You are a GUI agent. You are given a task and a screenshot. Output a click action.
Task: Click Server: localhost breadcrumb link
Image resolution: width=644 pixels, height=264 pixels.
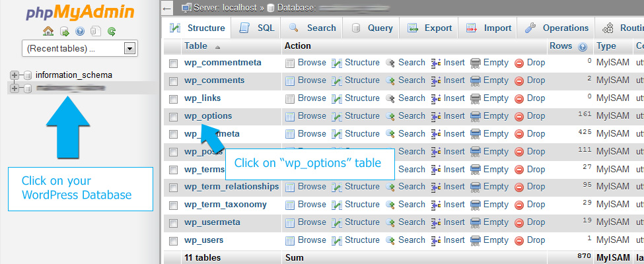[x=225, y=7]
